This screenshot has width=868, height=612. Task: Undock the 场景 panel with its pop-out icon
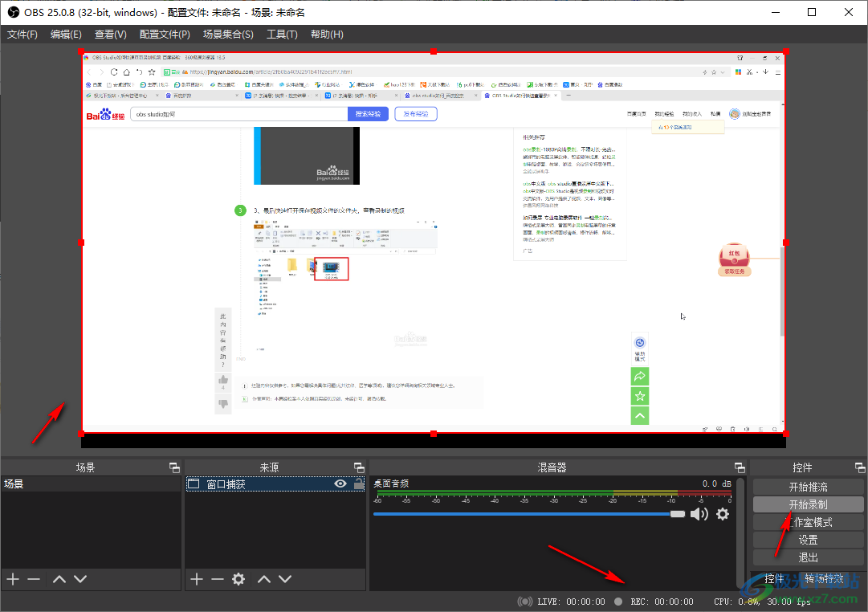[174, 467]
